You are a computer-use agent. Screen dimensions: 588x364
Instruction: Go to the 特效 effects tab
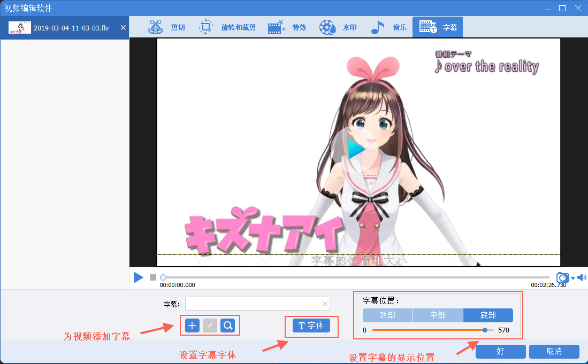point(287,27)
